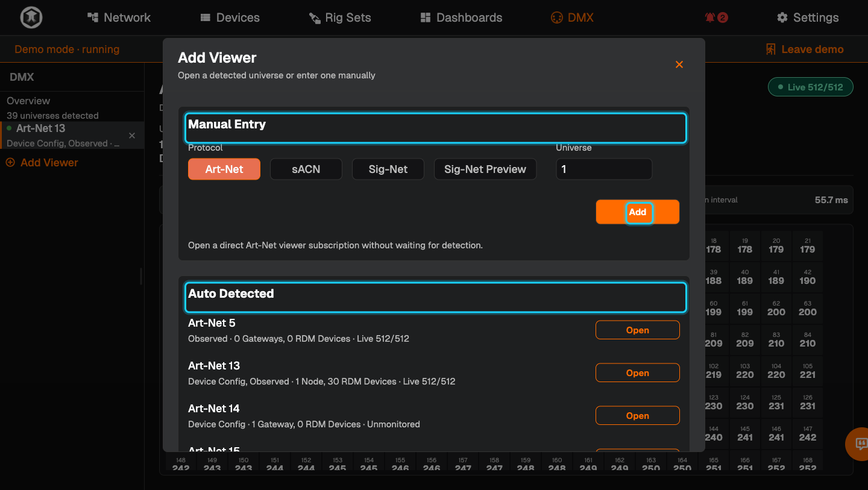Switch to the Rig Sets tab

(340, 17)
